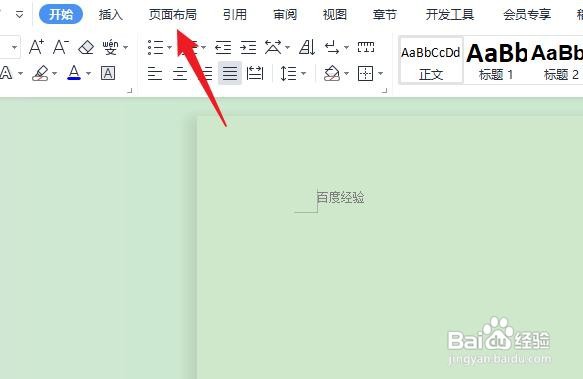
Task: Expand font color dropdown arrow
Action: pos(88,74)
